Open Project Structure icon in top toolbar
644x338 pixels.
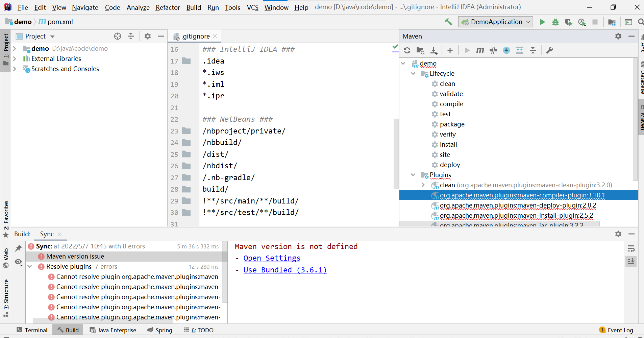612,22
